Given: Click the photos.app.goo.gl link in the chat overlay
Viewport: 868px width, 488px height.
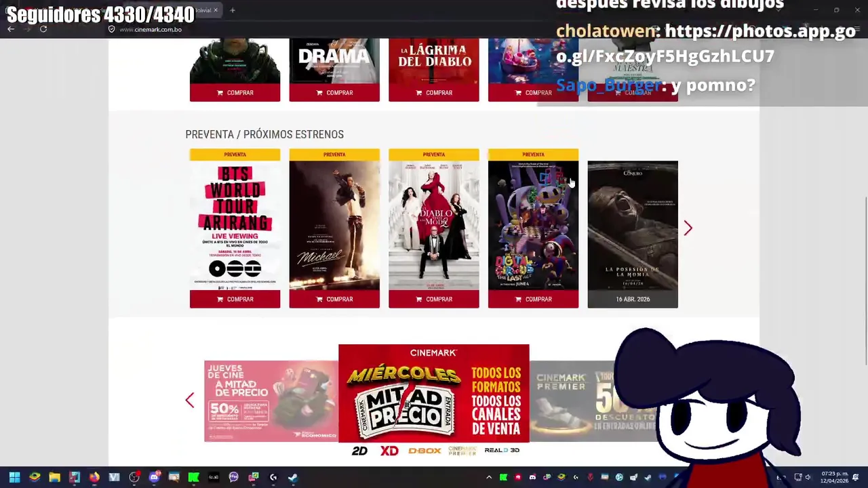Looking at the screenshot, I should pyautogui.click(x=705, y=43).
